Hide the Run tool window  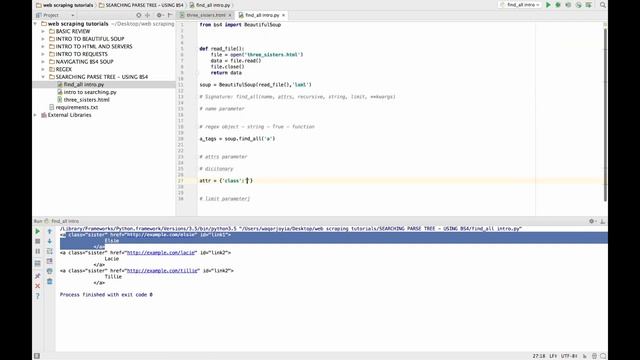point(602,221)
